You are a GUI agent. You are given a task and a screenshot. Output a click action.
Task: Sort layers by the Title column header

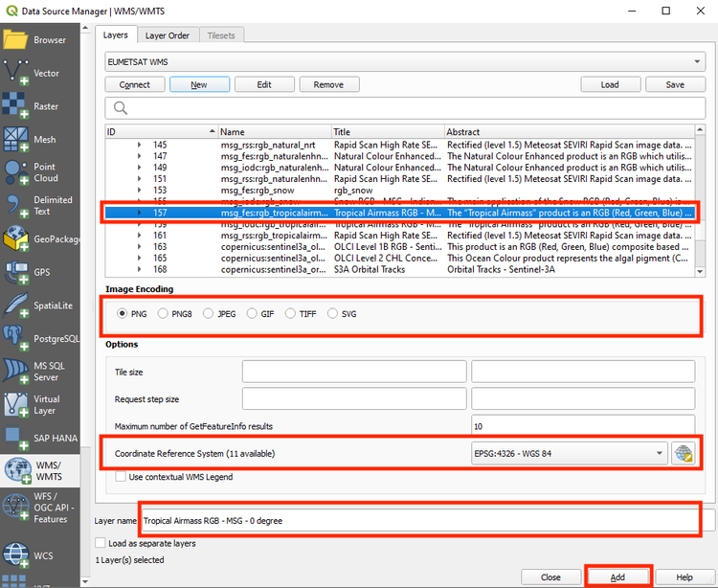(x=387, y=131)
